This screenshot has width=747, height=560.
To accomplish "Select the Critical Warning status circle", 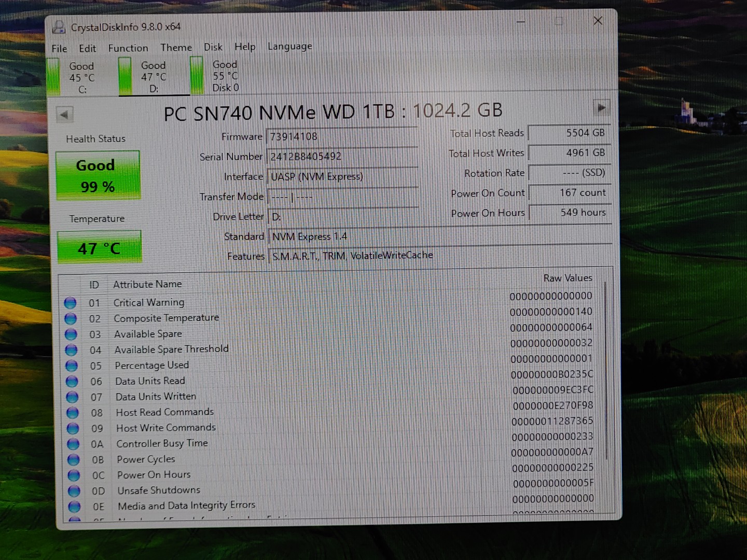I will (71, 303).
